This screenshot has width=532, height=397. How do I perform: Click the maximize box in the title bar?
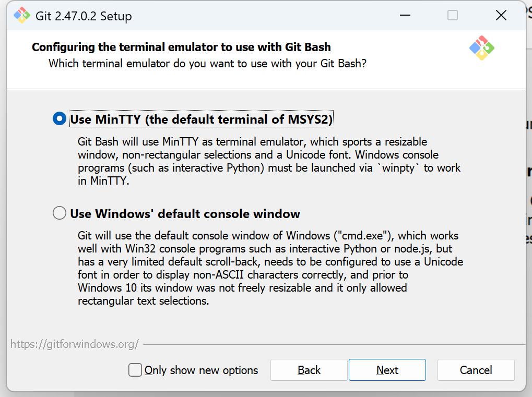453,16
